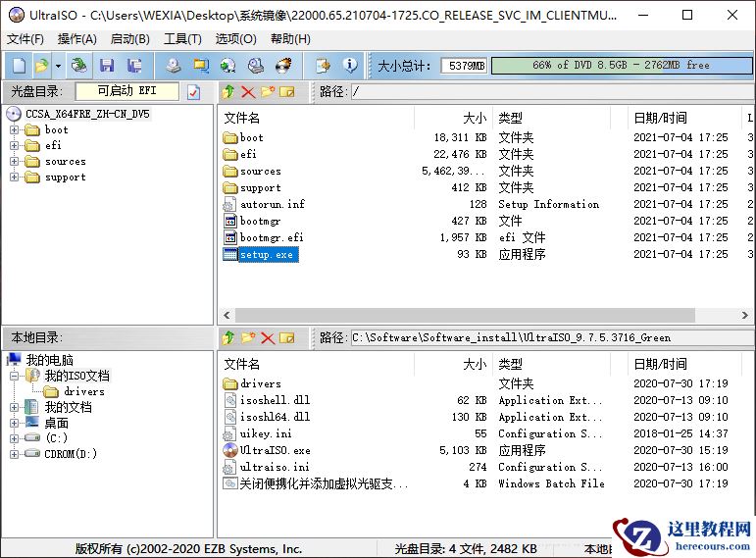Open 工具(T) menu
Image resolution: width=756 pixels, height=558 pixels.
point(182,39)
